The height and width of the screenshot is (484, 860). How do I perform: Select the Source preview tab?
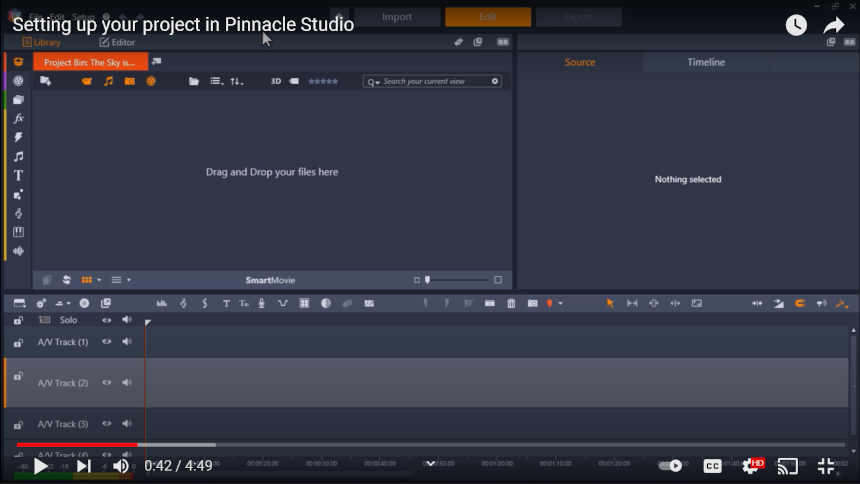pos(580,62)
